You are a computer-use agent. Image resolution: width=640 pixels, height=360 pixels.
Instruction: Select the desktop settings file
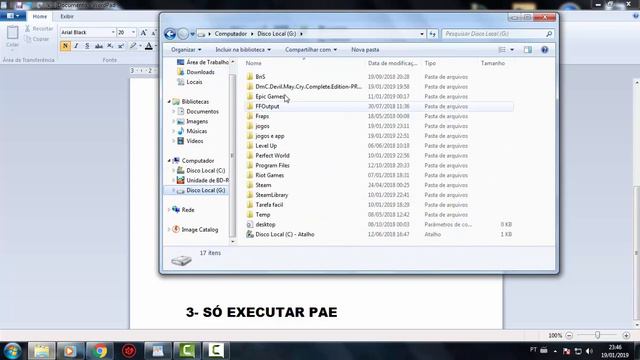265,224
